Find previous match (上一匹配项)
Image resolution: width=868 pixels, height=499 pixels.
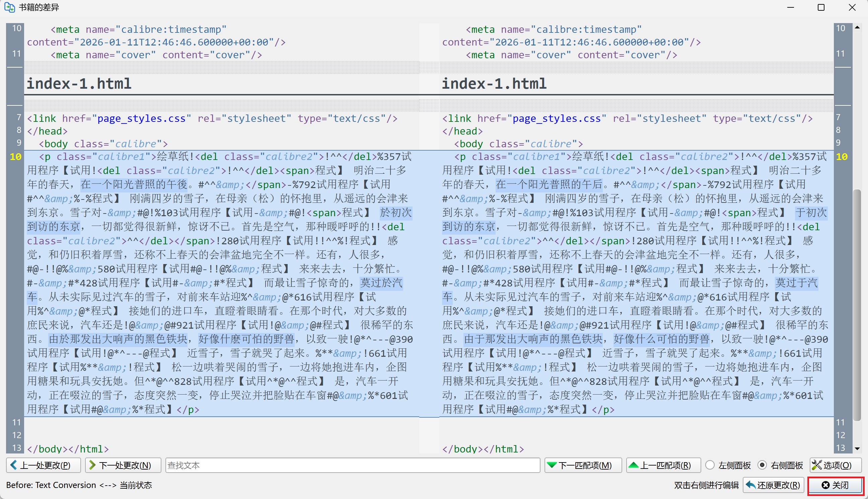pyautogui.click(x=663, y=465)
